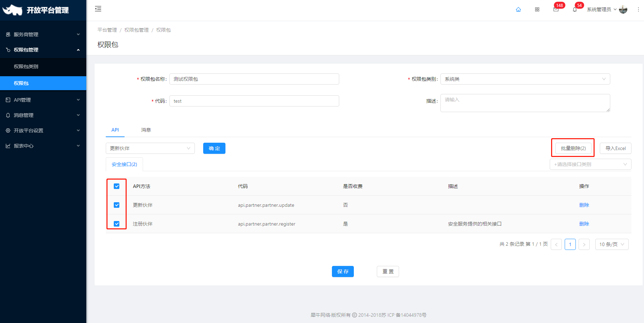Open the 更新伙伴 API selection dropdown
Viewport: 644px width, 323px height.
pyautogui.click(x=150, y=148)
